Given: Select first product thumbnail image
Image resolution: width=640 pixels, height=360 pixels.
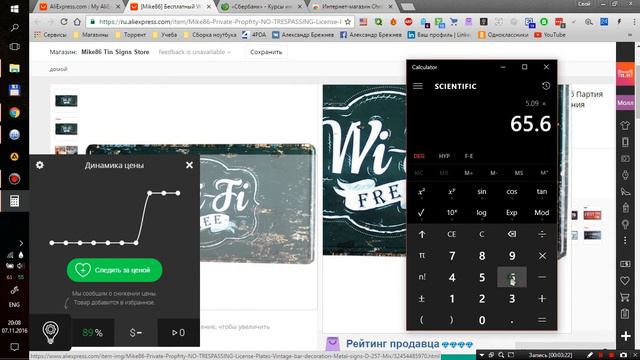Looking at the screenshot, I should (66, 100).
